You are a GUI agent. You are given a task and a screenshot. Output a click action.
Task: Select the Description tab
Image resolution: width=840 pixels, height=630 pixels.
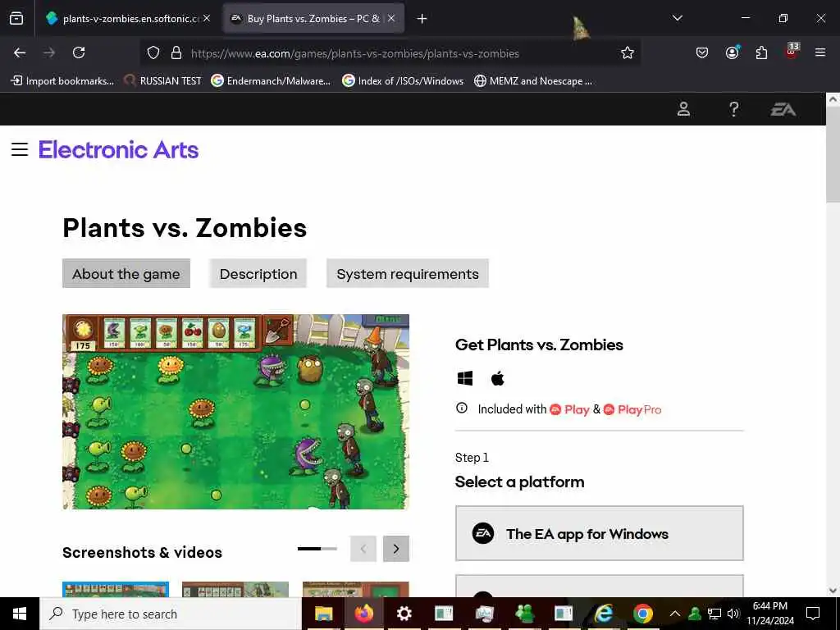(x=258, y=274)
